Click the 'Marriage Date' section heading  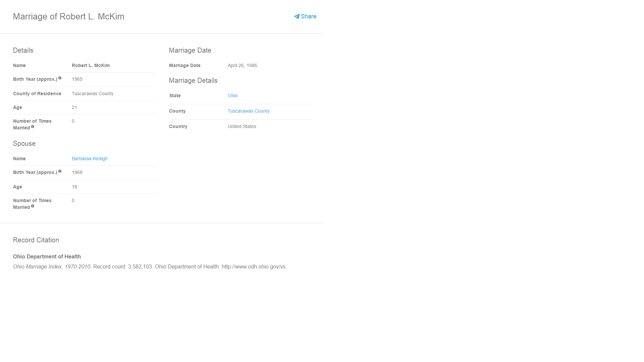coord(190,50)
